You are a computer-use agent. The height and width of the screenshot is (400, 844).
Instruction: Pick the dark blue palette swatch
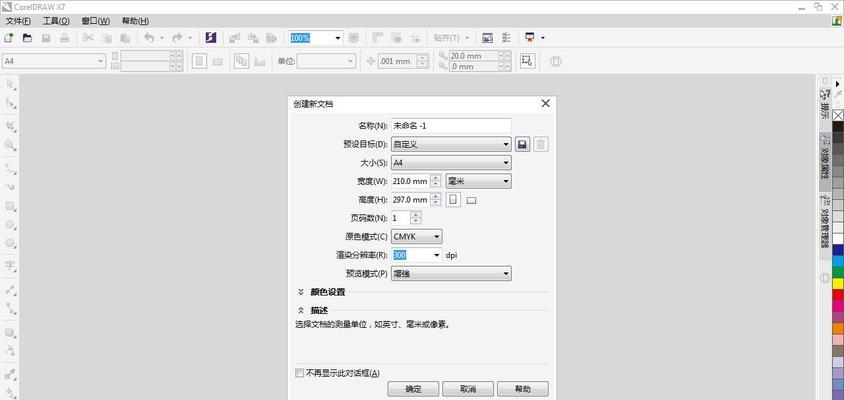pyautogui.click(x=838, y=250)
